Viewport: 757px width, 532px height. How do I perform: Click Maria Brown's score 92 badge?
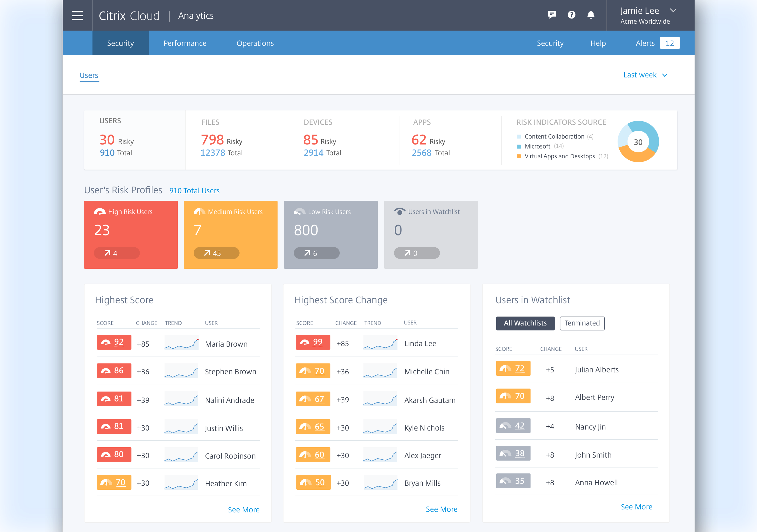pos(114,342)
